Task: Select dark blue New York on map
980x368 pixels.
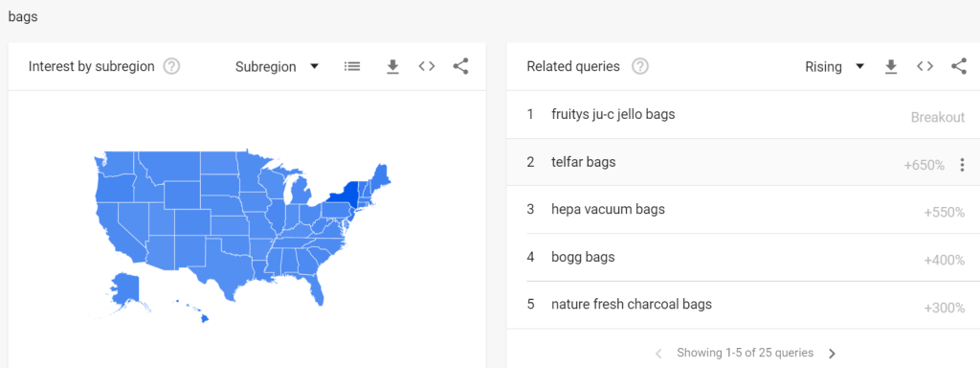Action: tap(342, 197)
